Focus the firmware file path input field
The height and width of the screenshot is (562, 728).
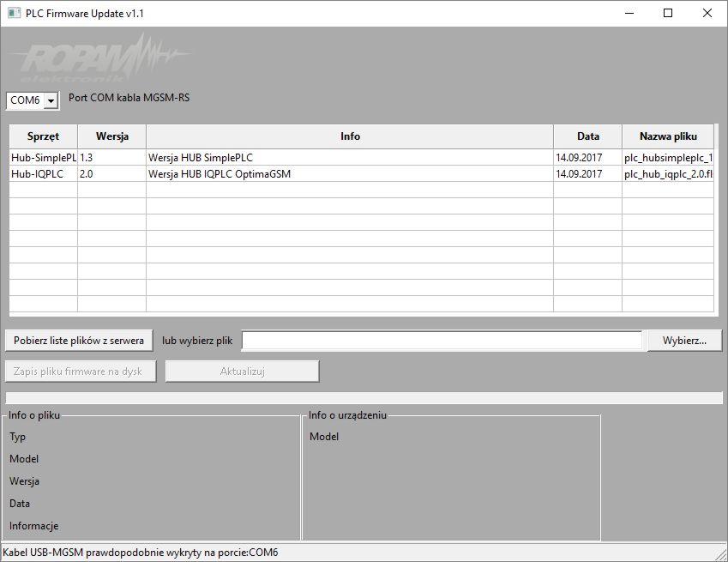442,341
